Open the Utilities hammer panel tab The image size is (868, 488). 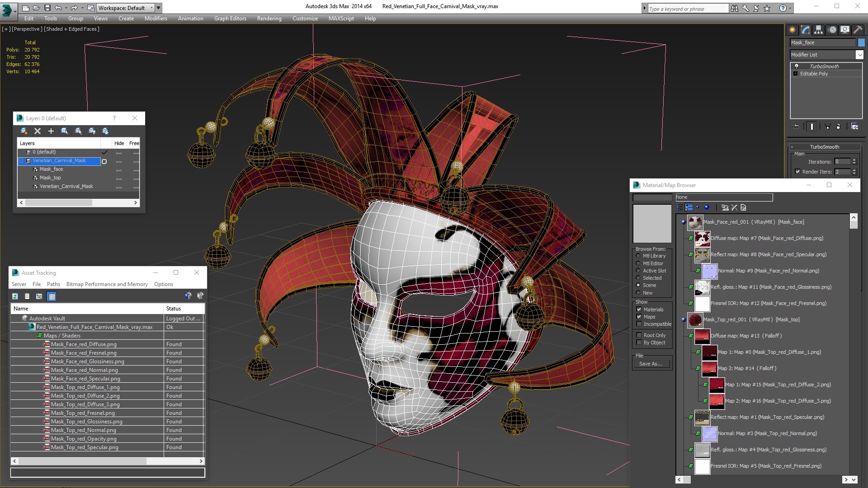point(858,30)
